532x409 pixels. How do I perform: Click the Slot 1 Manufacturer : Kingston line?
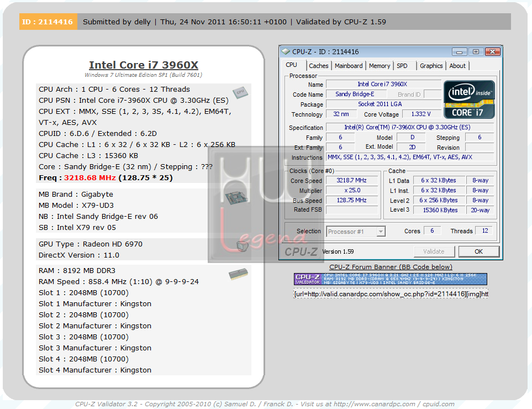(95, 304)
